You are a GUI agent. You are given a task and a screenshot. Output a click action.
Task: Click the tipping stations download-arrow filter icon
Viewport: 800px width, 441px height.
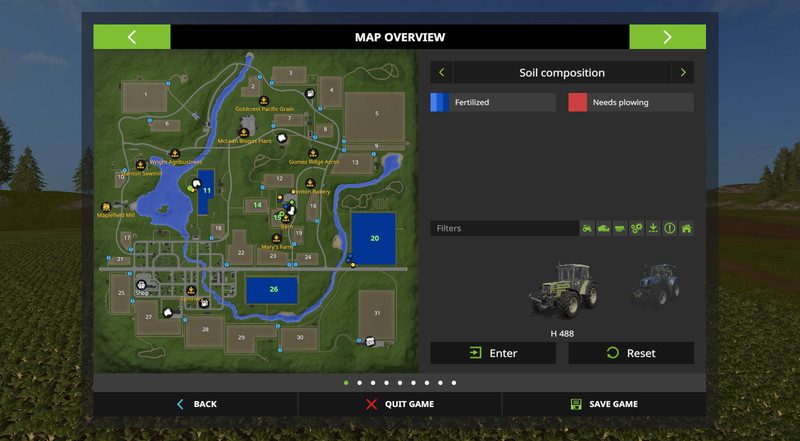(x=653, y=228)
